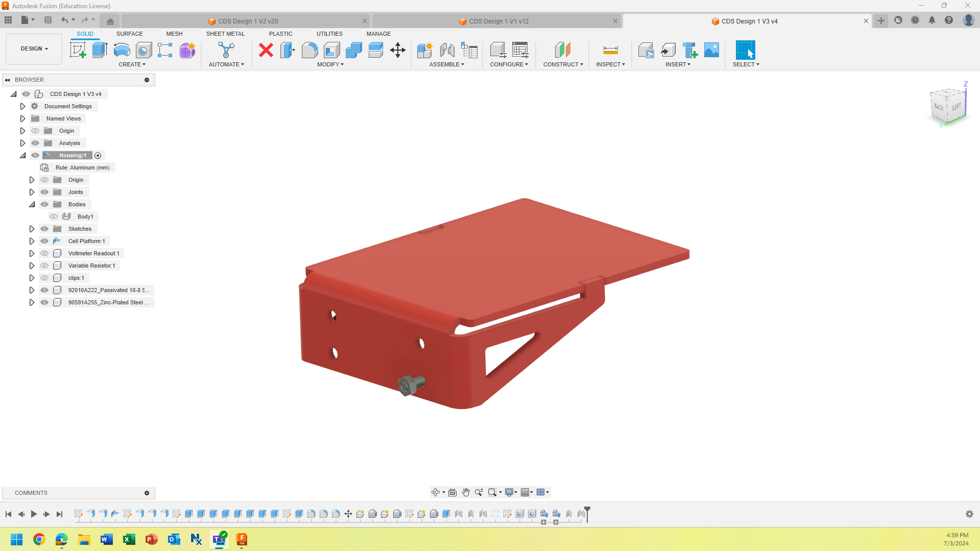Show the clips:1 component
Image resolution: width=980 pixels, height=551 pixels.
tap(44, 278)
